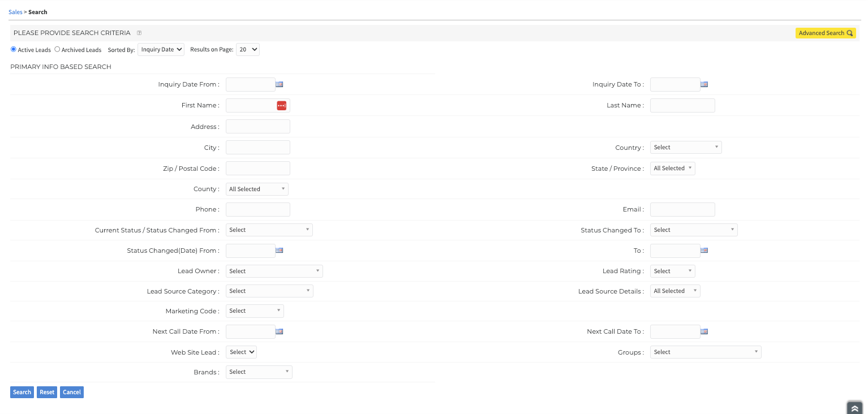Click into the Email input field
The height and width of the screenshot is (414, 868).
[682, 210]
